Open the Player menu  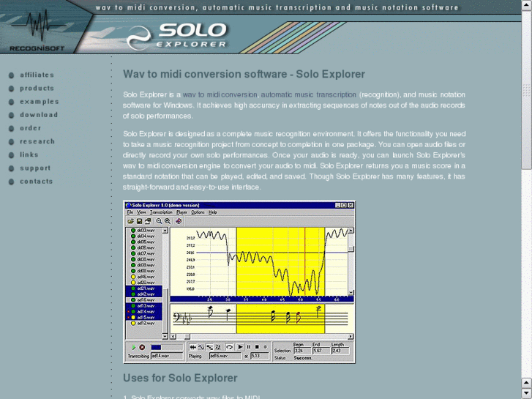tap(182, 212)
